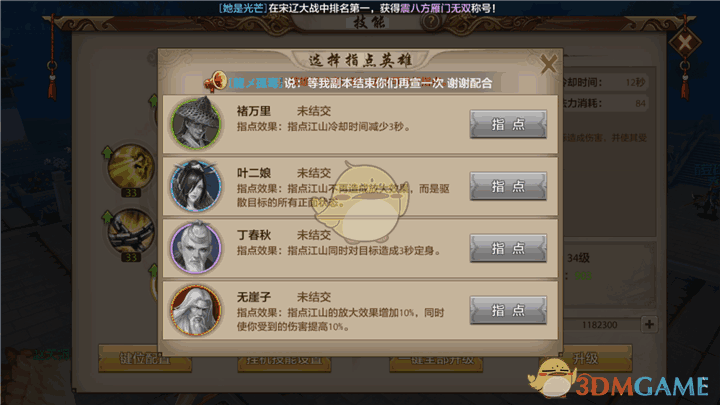Select the chain skill icon level 33

coord(131,232)
